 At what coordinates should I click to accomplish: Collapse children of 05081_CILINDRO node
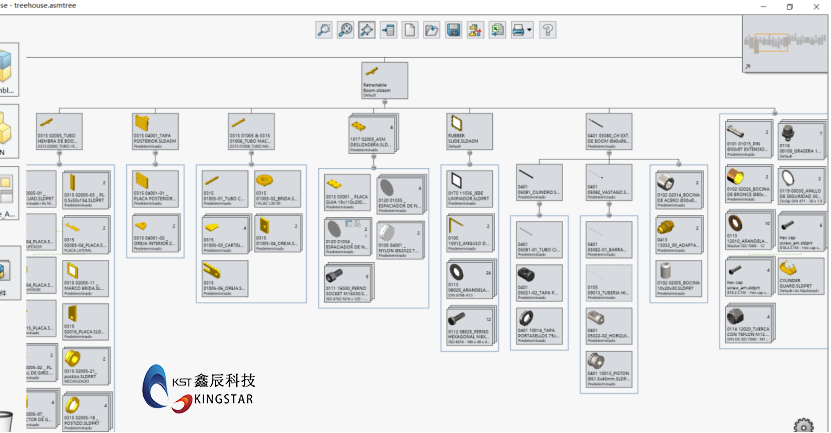point(540,205)
